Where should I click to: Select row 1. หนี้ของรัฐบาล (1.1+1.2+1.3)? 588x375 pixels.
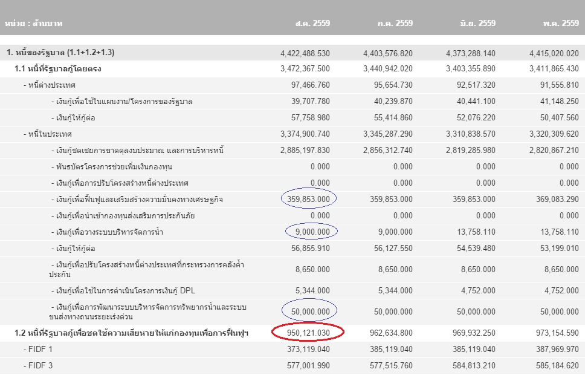point(292,53)
